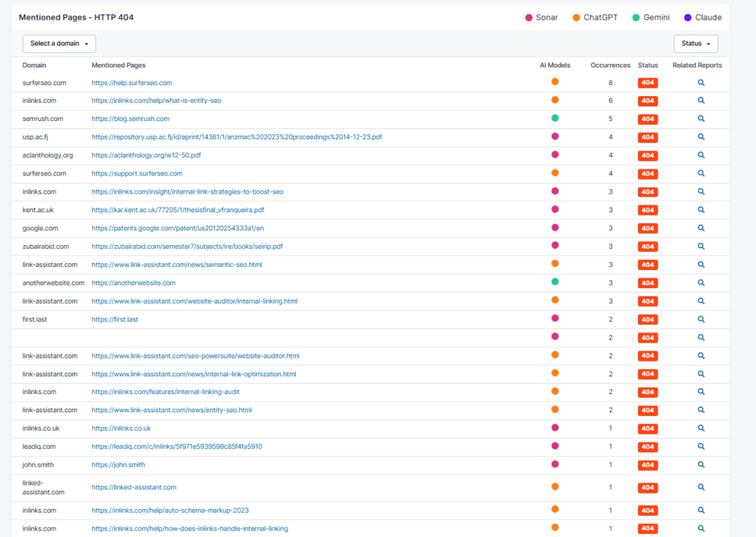Open related report for how-does-inlinks-handle-internal-linking row
The width and height of the screenshot is (756, 537).
701,529
